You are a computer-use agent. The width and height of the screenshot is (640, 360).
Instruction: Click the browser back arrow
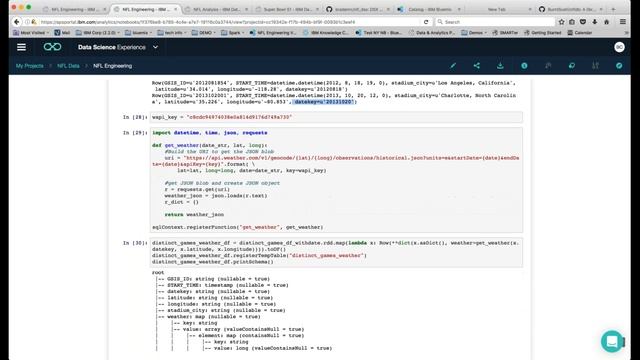[16, 22]
